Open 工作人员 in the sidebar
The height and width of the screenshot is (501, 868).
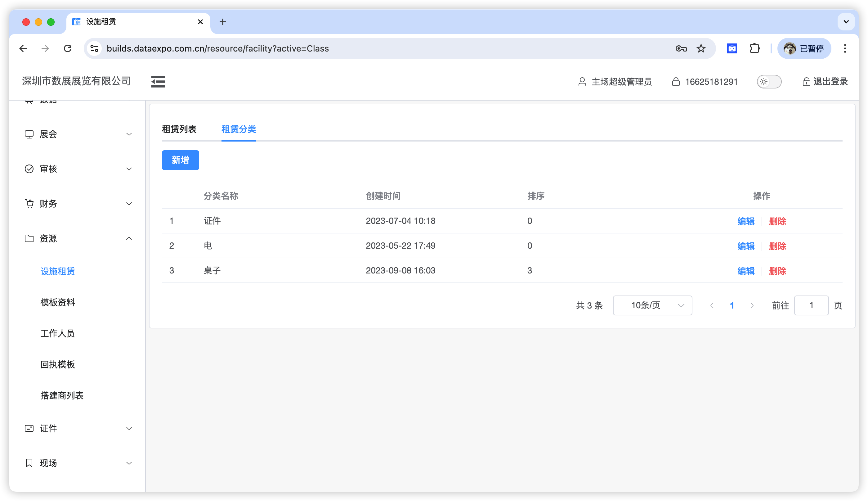(x=57, y=333)
